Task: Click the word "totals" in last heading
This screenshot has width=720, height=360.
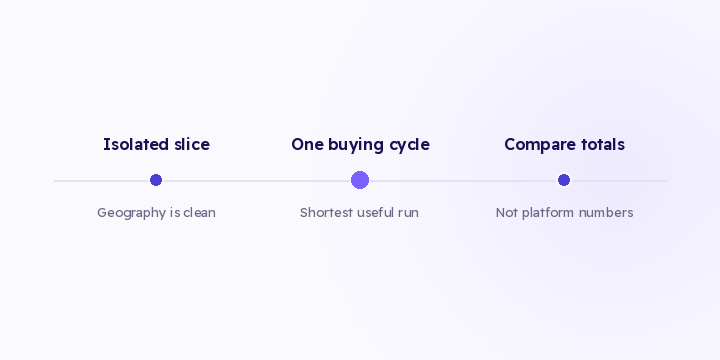Action: (x=603, y=144)
